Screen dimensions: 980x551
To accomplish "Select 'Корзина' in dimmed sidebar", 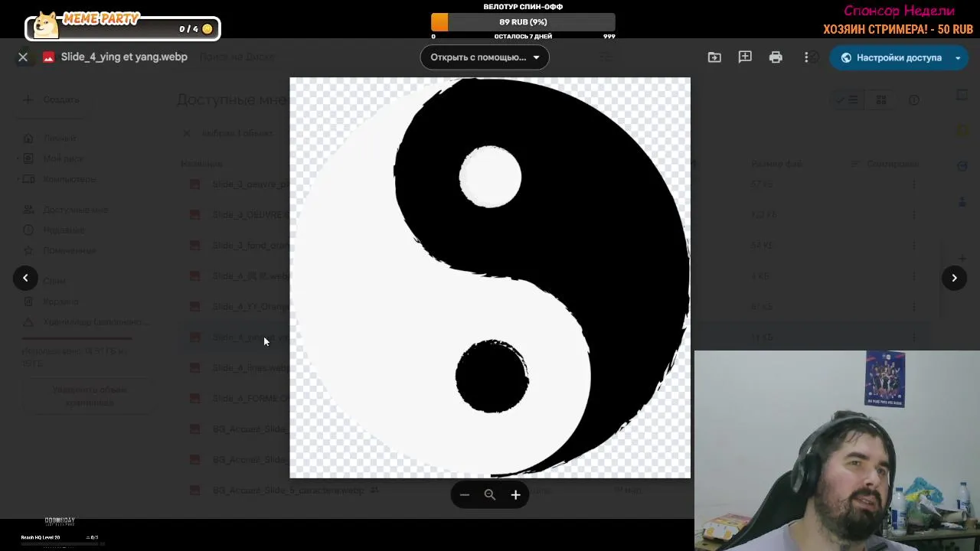I will (x=60, y=302).
